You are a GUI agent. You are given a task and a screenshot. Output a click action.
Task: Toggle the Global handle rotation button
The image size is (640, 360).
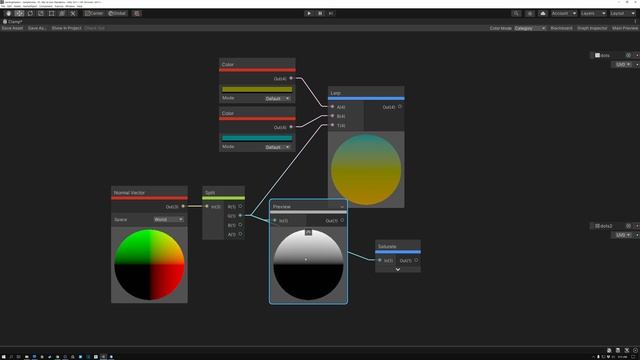(x=117, y=13)
